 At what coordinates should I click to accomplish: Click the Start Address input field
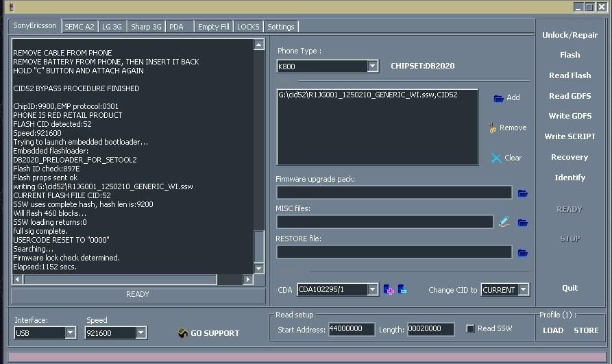tap(352, 329)
